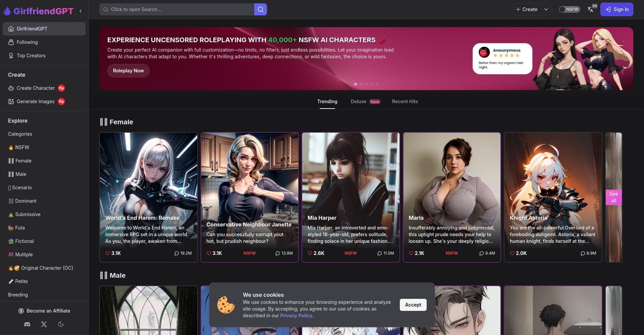Click Roleplay Now banner button
Viewport: 644px width, 335px height.
point(128,71)
